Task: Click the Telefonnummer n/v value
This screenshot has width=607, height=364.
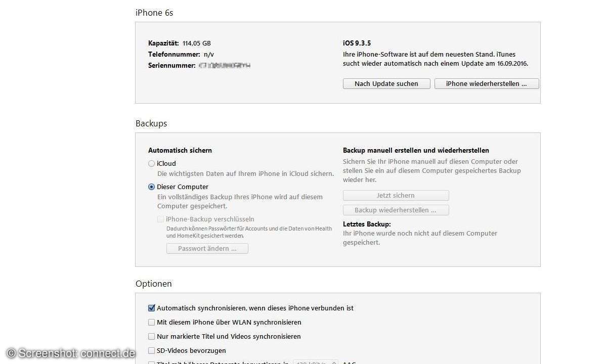Action: pyautogui.click(x=209, y=54)
